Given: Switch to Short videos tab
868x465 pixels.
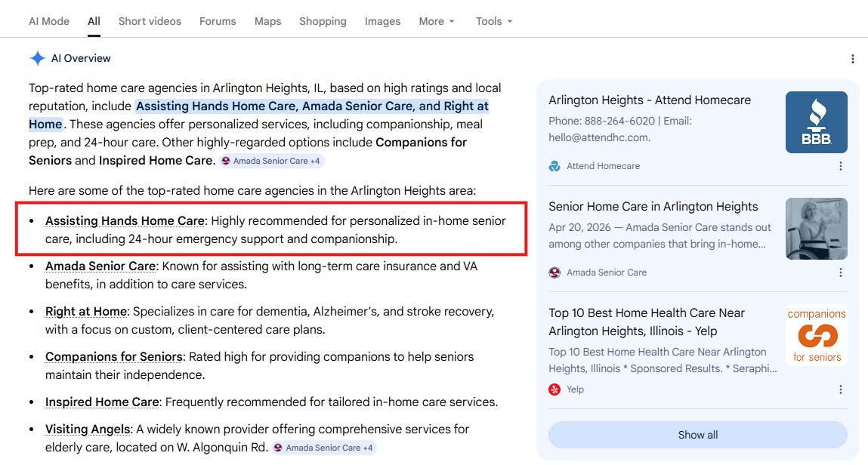Looking at the screenshot, I should 150,21.
